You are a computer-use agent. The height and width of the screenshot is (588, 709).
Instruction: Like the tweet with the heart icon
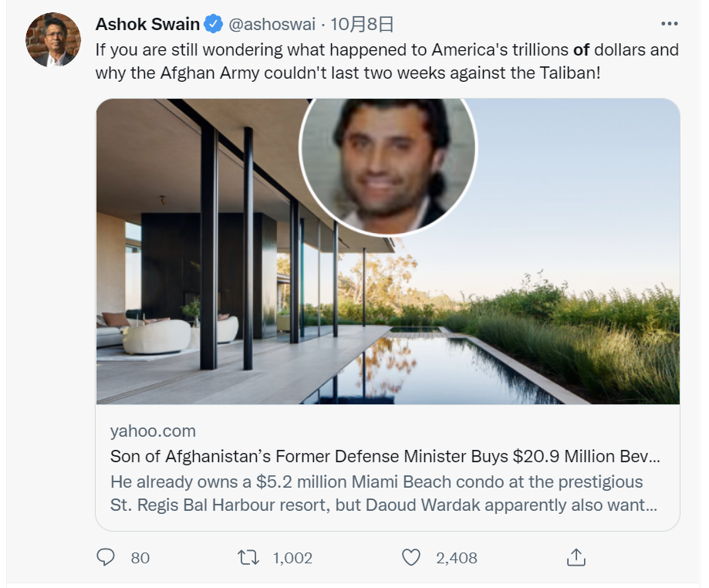pyautogui.click(x=412, y=557)
